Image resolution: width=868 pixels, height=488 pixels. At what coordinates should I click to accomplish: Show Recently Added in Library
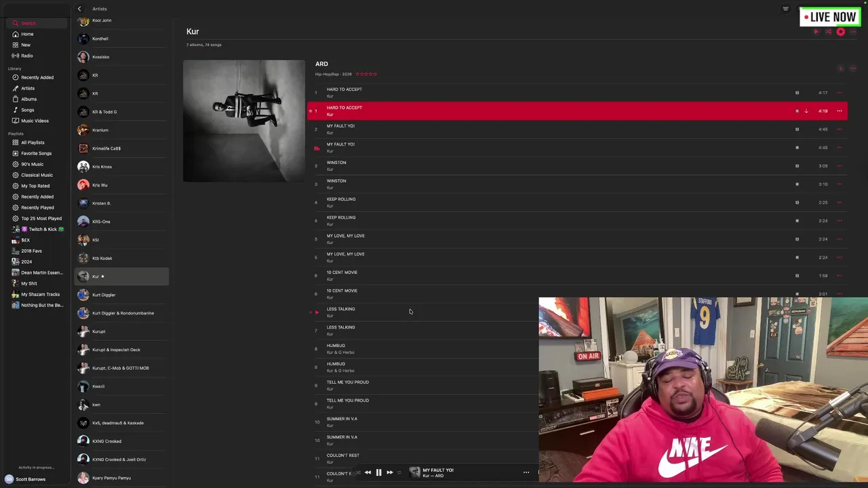click(37, 77)
